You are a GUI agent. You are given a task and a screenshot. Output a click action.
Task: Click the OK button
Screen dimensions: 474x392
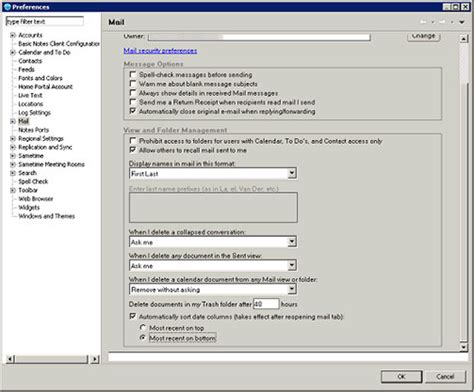tap(402, 377)
